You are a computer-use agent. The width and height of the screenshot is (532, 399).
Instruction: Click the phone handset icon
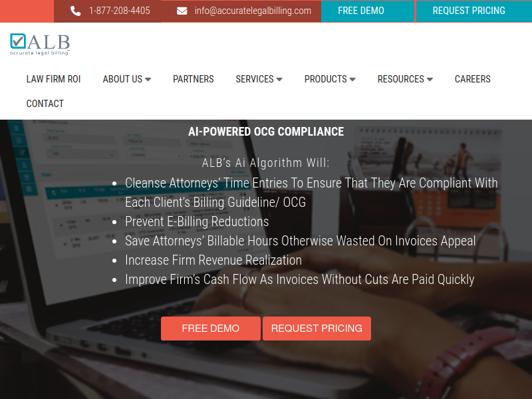[75, 11]
